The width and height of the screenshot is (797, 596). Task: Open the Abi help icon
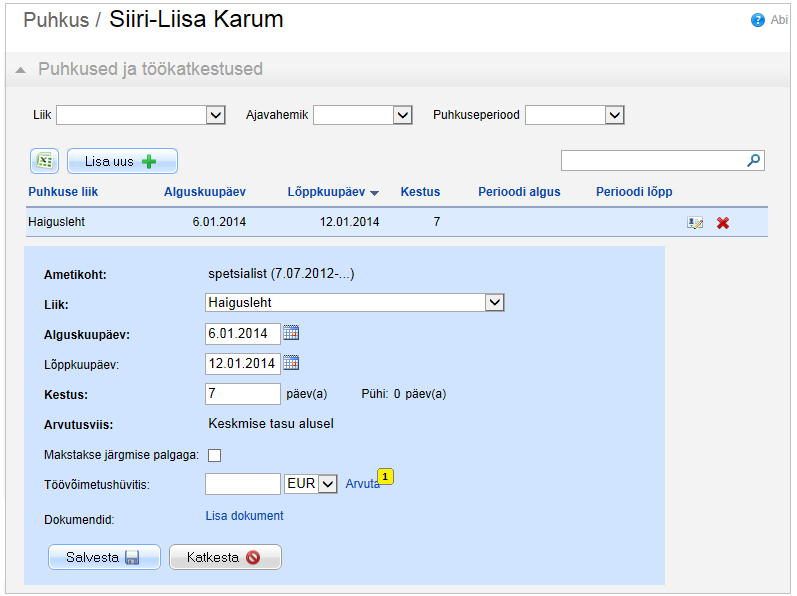pyautogui.click(x=758, y=19)
